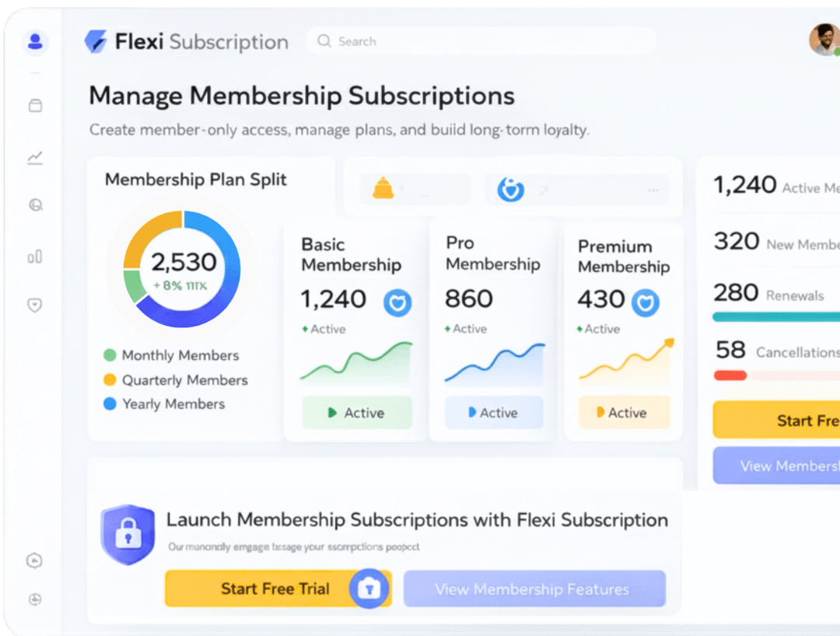Viewport: 840px width, 636px height.
Task: Click the Search input field
Action: (481, 42)
